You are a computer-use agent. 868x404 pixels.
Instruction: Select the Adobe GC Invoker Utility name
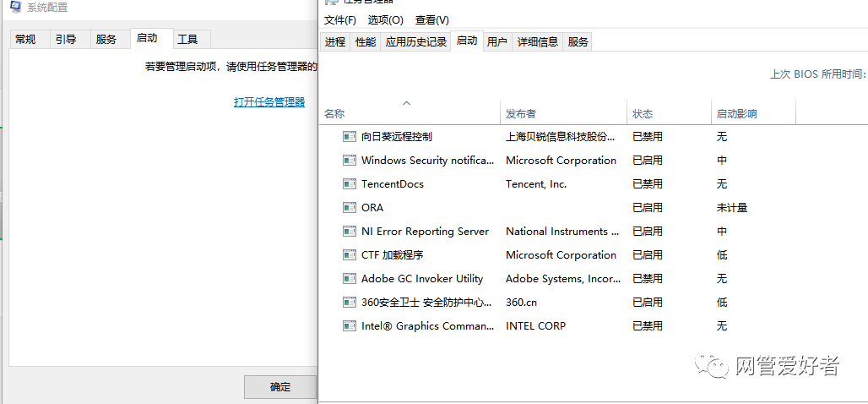422,279
